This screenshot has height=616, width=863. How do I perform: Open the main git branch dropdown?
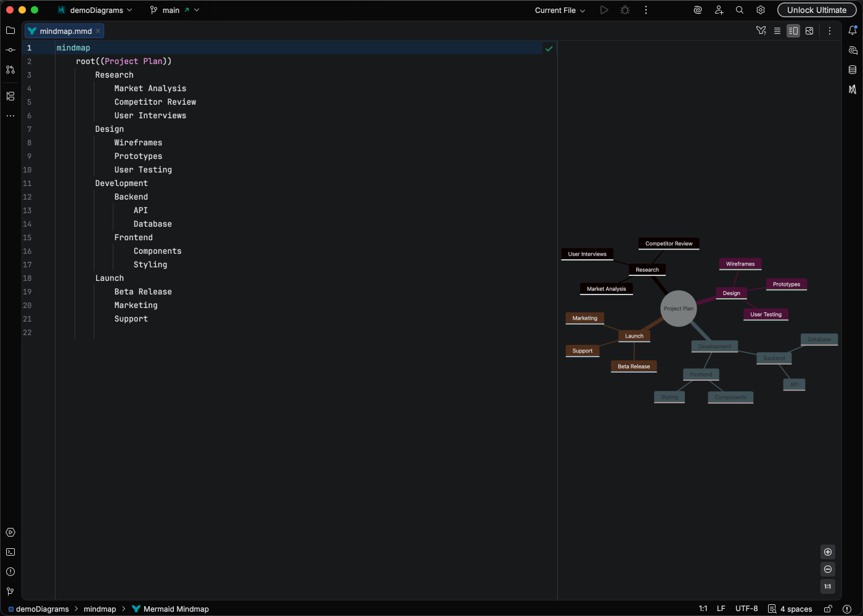(174, 10)
